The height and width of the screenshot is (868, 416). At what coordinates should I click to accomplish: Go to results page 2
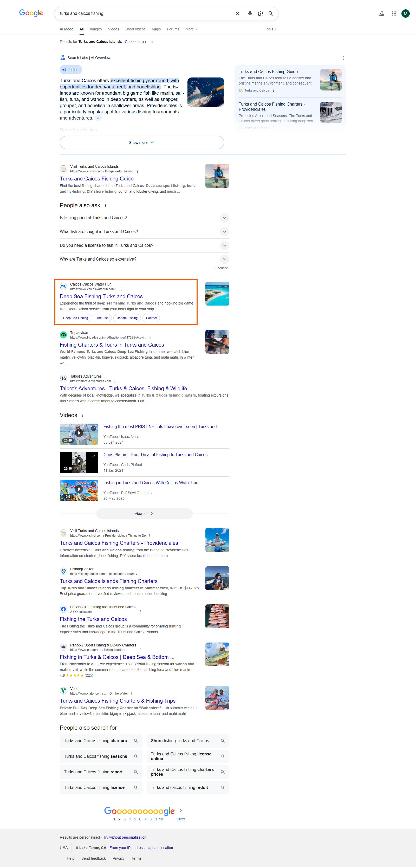coord(119,819)
